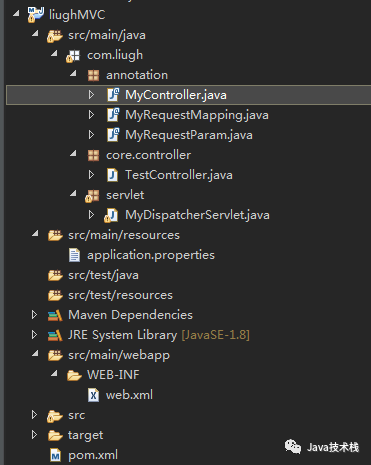Viewport: 371px width, 465px height.
Task: Expand the target folder
Action: (x=34, y=435)
